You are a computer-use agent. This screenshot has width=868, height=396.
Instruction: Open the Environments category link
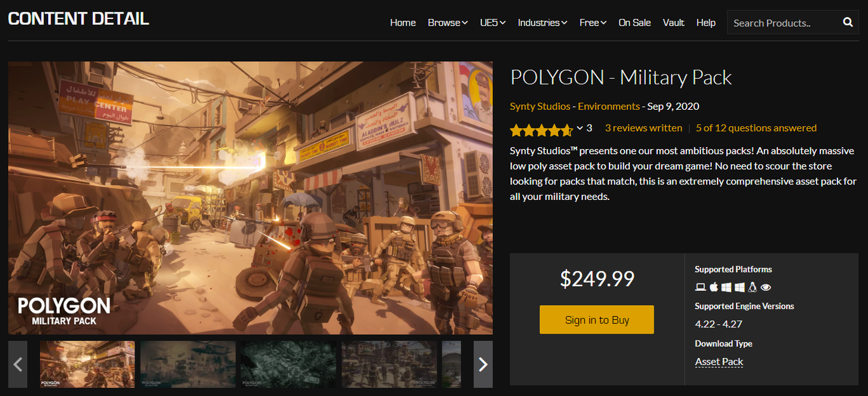(609, 106)
